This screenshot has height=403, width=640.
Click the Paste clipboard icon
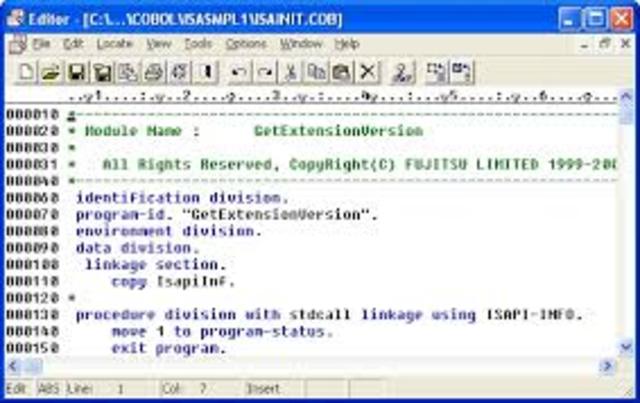342,73
